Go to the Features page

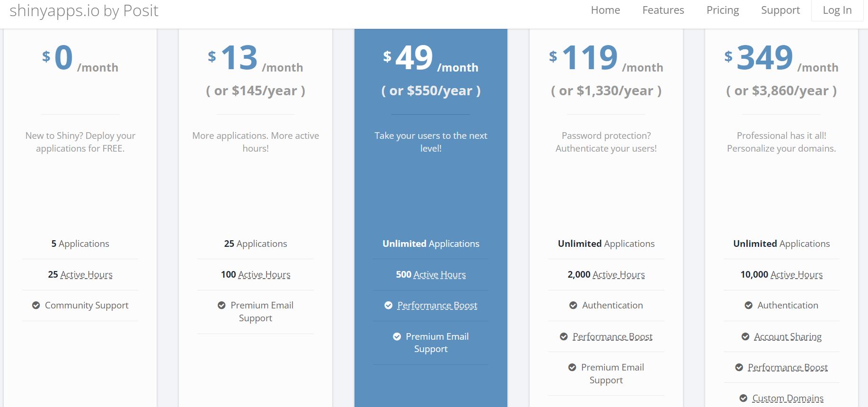(x=663, y=10)
